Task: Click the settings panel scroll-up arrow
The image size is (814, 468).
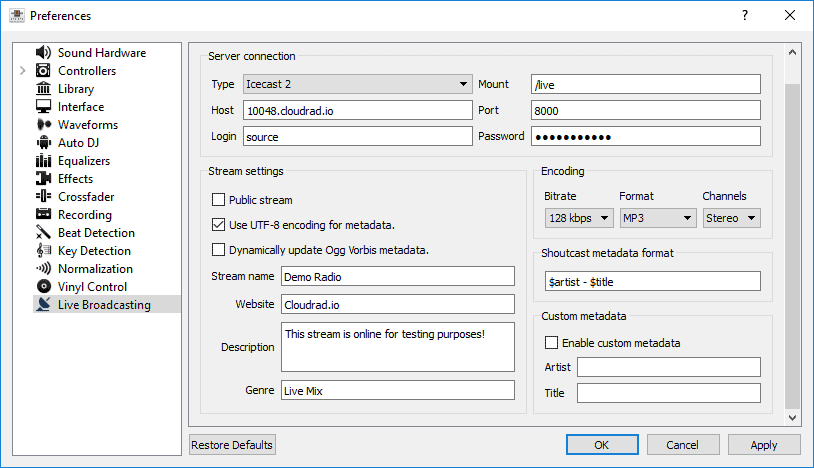Action: [x=792, y=52]
